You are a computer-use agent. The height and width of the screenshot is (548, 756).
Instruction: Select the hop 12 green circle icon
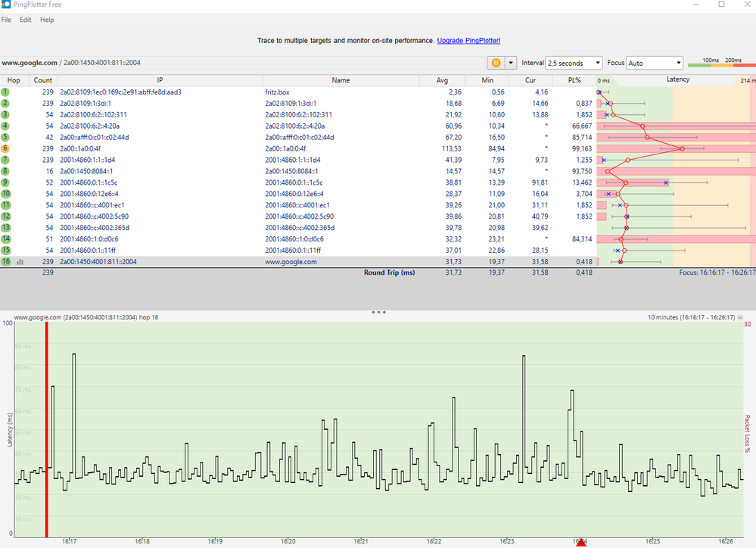(5, 216)
